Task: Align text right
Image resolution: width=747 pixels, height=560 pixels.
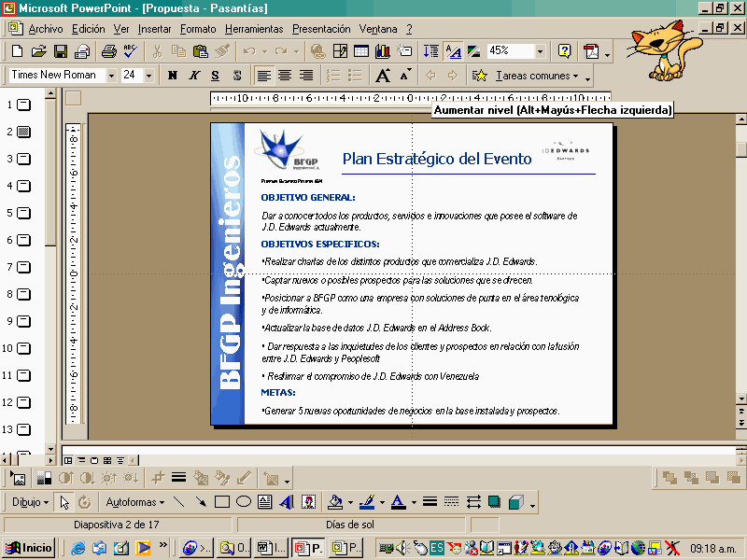Action: (x=306, y=76)
